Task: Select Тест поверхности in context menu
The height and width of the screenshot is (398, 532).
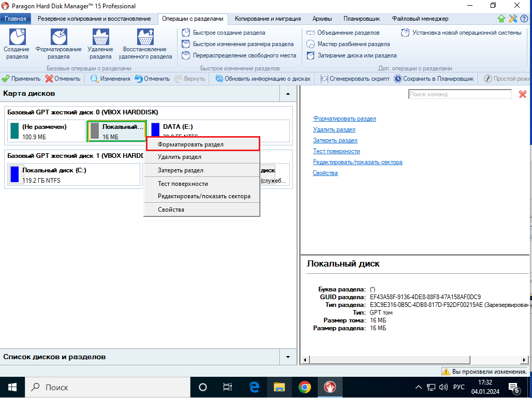Action: [202, 184]
